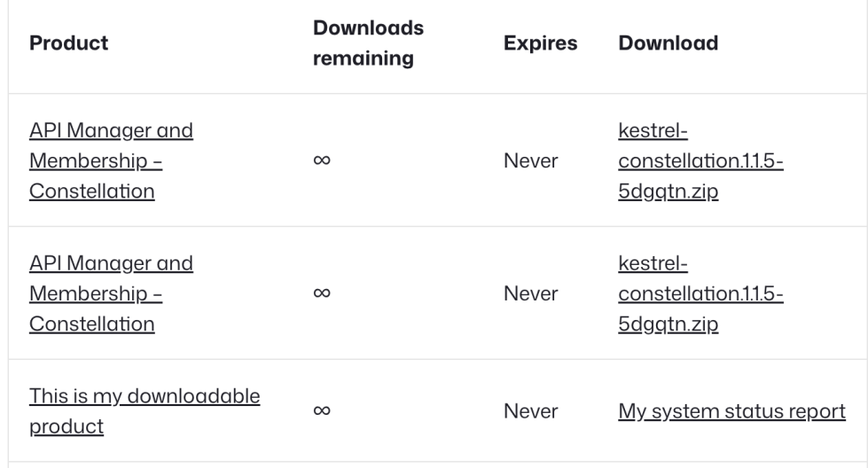Click the word 'Constellation' in the first product link

pos(91,191)
